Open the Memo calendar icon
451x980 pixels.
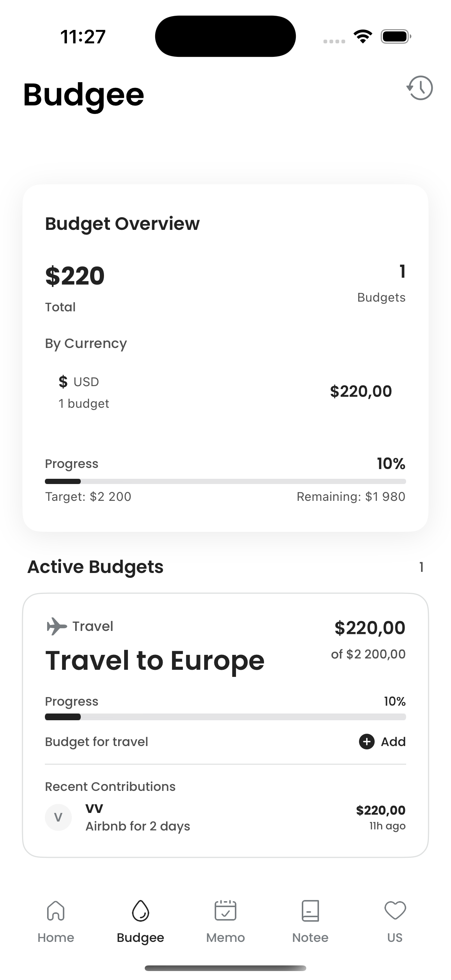coord(225,910)
